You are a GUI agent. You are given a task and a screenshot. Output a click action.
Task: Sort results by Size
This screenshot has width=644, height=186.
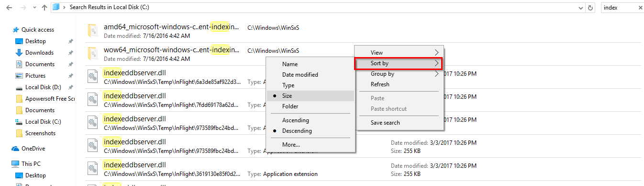click(x=311, y=96)
